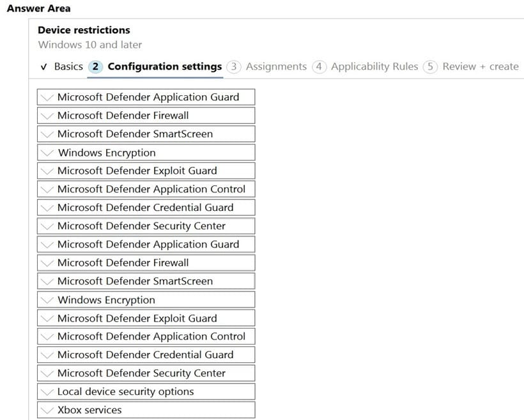Open the Basics step tab

click(x=62, y=66)
